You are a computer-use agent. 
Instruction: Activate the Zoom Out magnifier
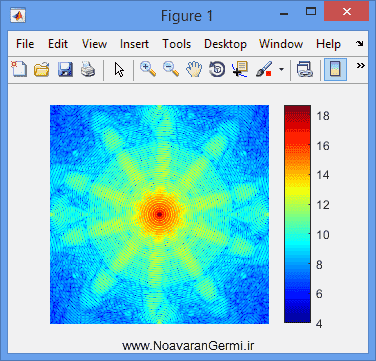click(x=171, y=69)
